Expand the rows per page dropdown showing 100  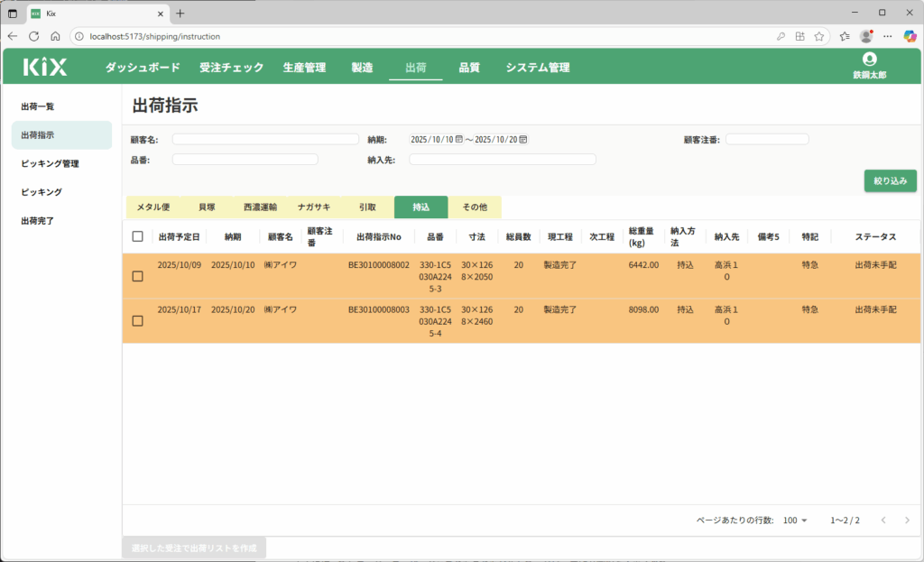[x=796, y=521]
